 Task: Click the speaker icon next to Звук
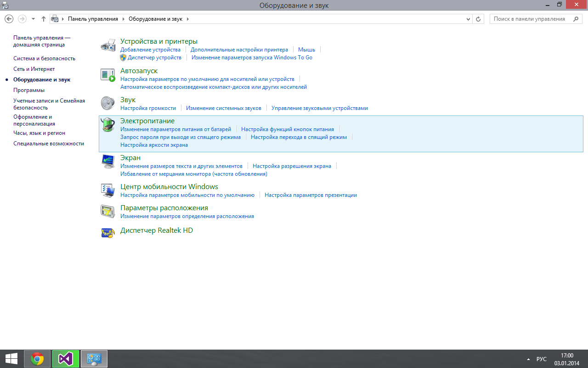tap(107, 103)
